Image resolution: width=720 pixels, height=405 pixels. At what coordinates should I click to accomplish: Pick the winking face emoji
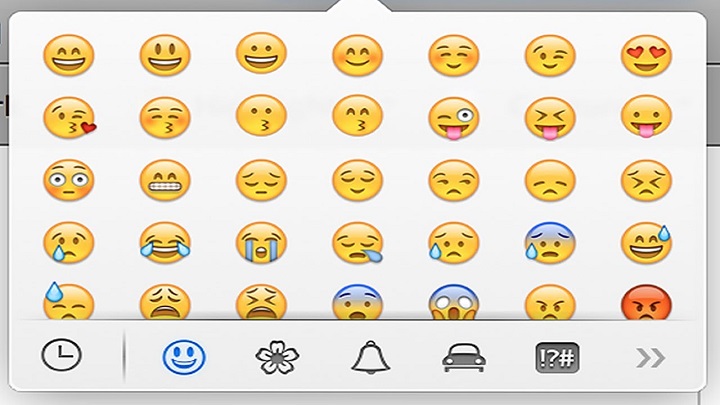[x=550, y=56]
